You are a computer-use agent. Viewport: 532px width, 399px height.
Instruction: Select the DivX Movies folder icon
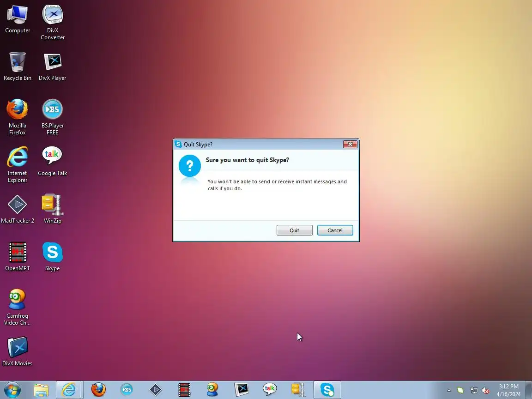(x=17, y=351)
